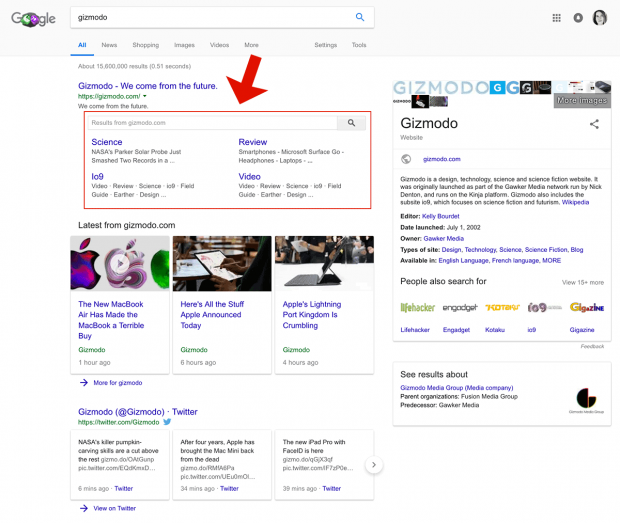Click the Twitter bird icon

167,422
